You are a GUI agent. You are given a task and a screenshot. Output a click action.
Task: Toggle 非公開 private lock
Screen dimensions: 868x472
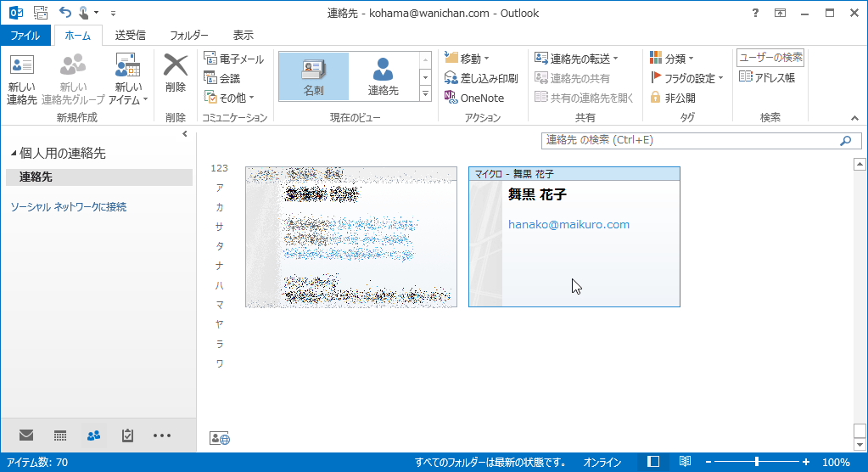(x=673, y=98)
